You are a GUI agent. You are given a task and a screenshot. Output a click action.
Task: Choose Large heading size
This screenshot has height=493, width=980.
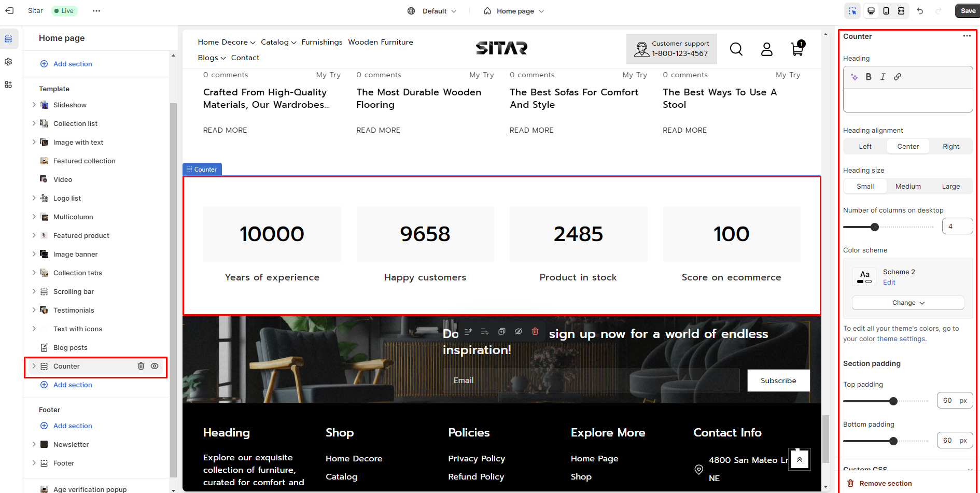point(950,187)
